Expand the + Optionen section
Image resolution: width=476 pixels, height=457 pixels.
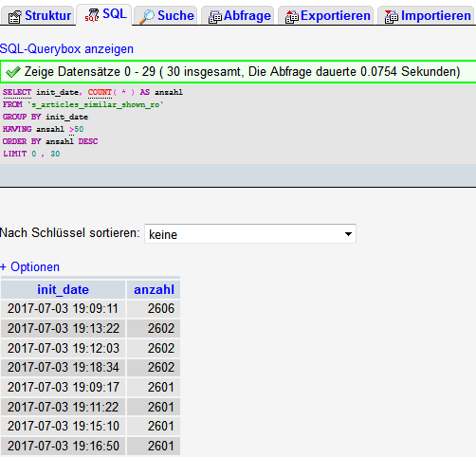[x=30, y=267]
